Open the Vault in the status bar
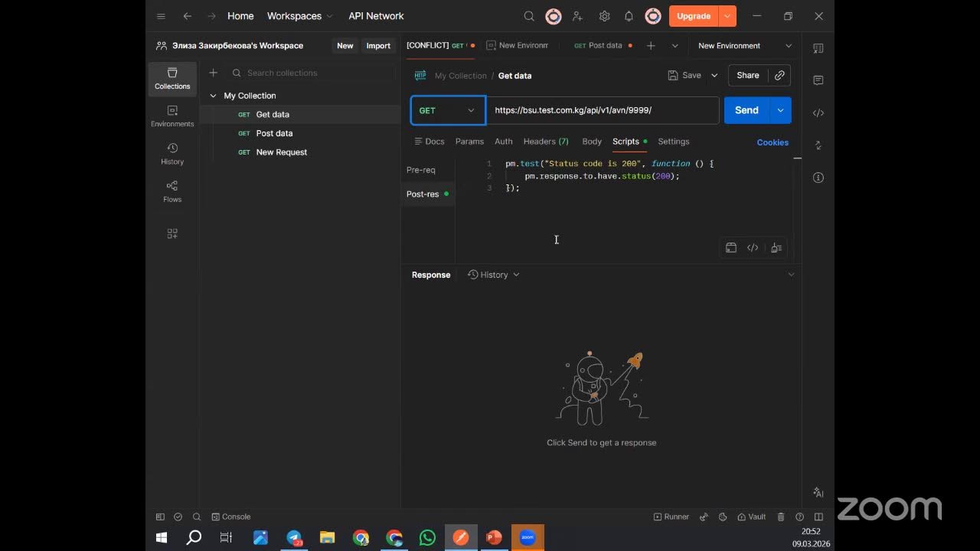Image resolution: width=980 pixels, height=551 pixels. click(752, 517)
